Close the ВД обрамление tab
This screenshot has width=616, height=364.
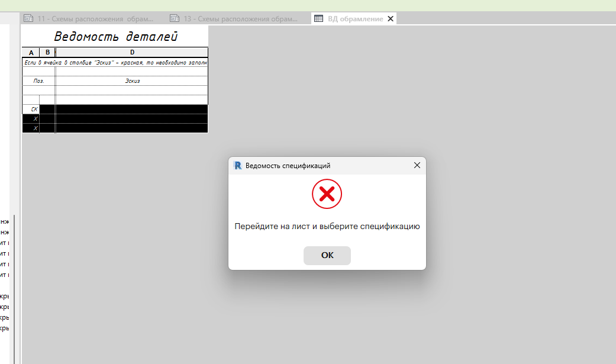(x=391, y=18)
